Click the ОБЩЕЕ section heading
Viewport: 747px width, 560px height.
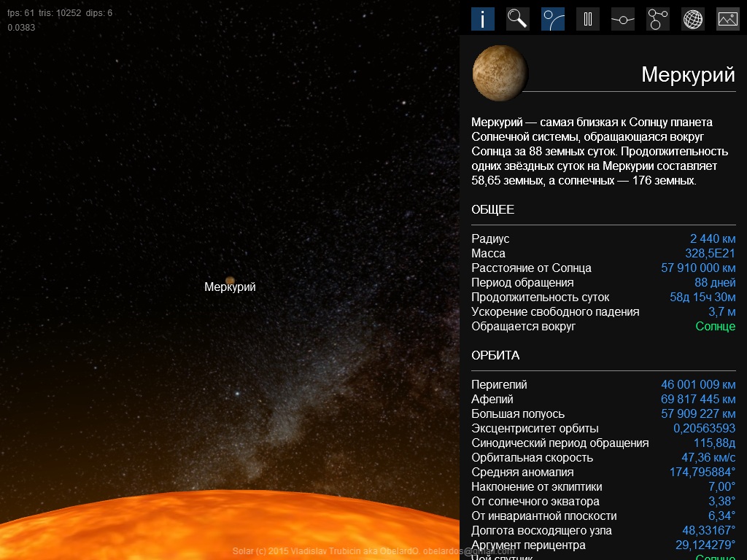pyautogui.click(x=492, y=209)
